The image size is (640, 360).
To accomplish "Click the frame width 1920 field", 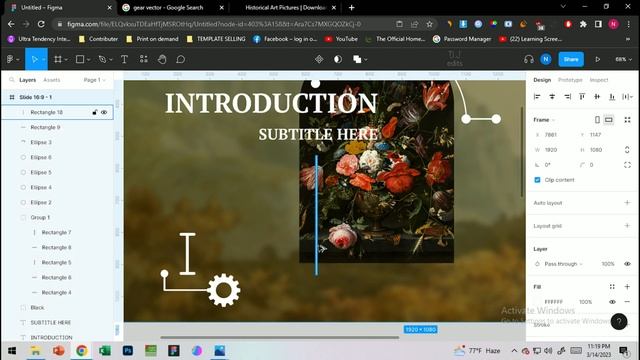I will (x=551, y=150).
